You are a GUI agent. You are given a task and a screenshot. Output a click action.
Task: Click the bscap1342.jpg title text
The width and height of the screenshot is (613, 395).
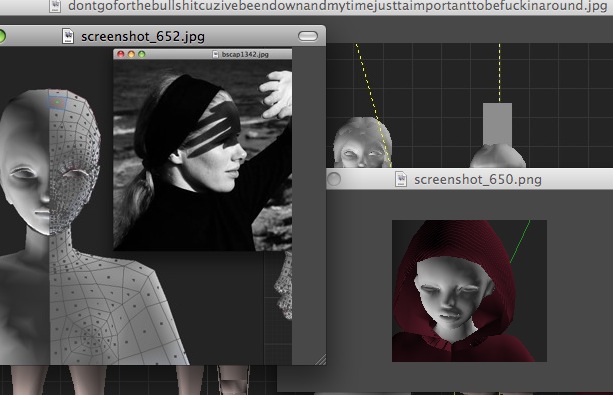point(245,54)
